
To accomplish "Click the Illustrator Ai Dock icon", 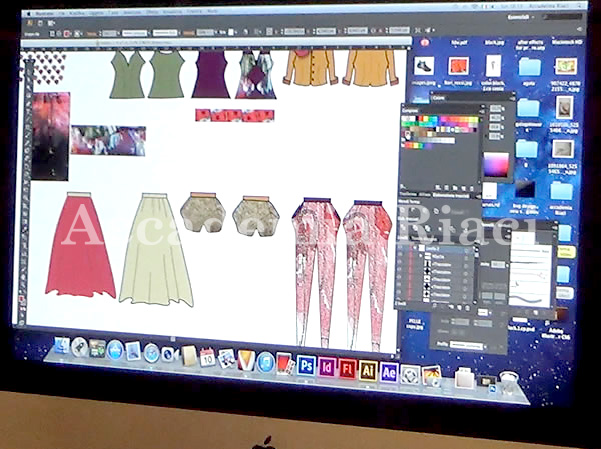I will (x=368, y=371).
